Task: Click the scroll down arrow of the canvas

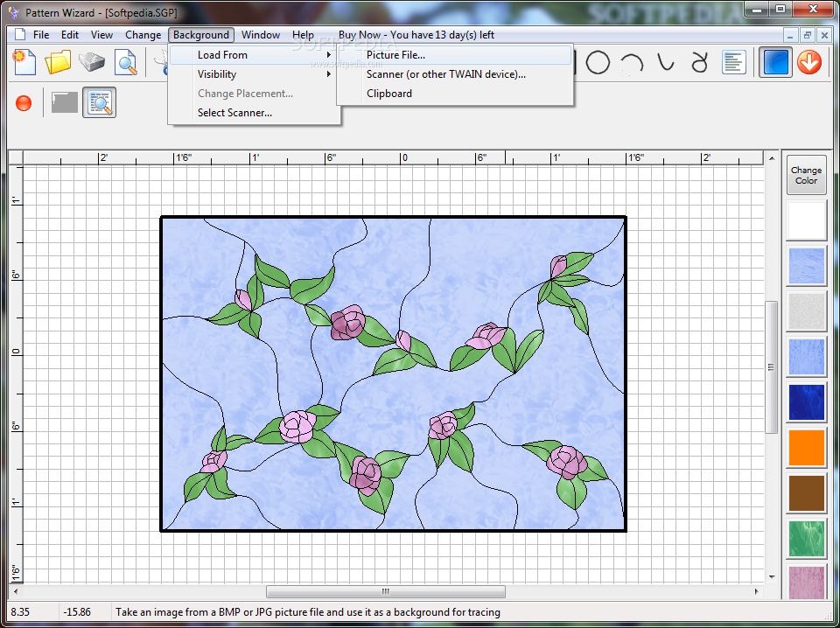Action: coord(772,576)
